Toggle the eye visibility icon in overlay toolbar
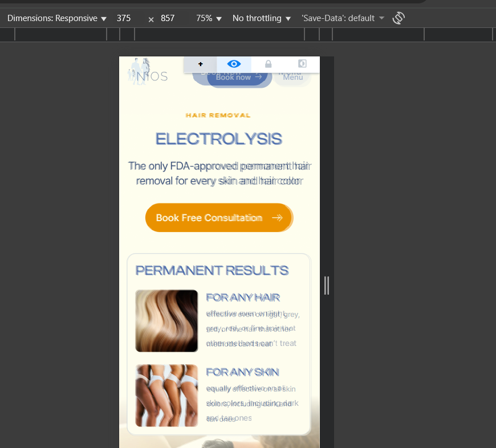Viewport: 496px width, 448px height. 234,64
